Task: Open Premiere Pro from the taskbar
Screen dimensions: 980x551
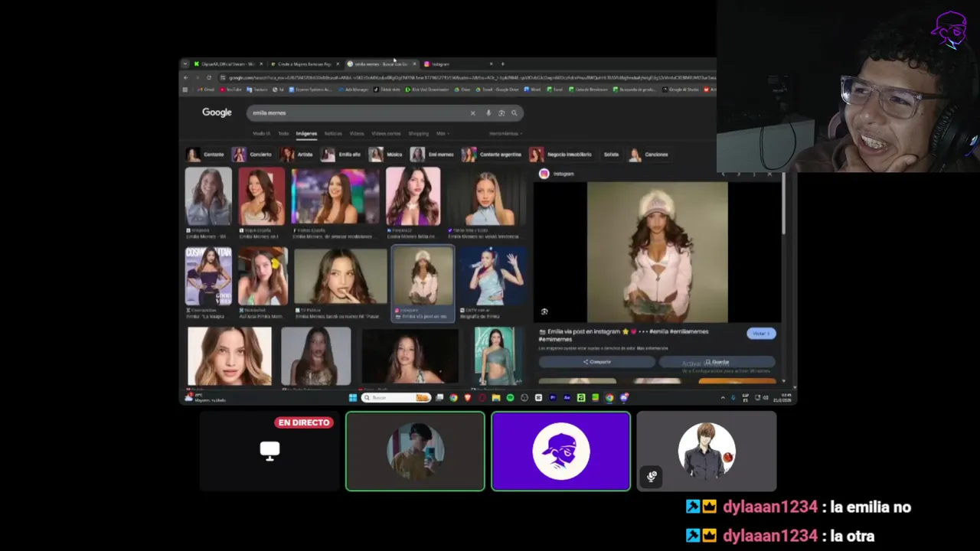Action: [553, 398]
